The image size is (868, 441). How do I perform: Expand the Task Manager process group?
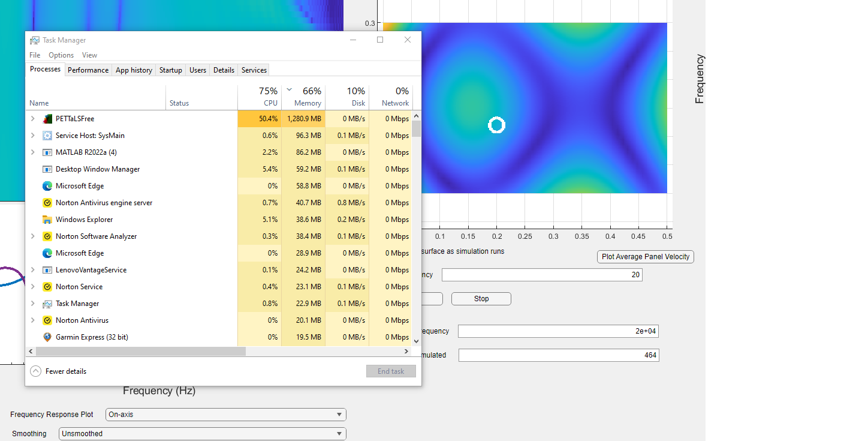[32, 304]
